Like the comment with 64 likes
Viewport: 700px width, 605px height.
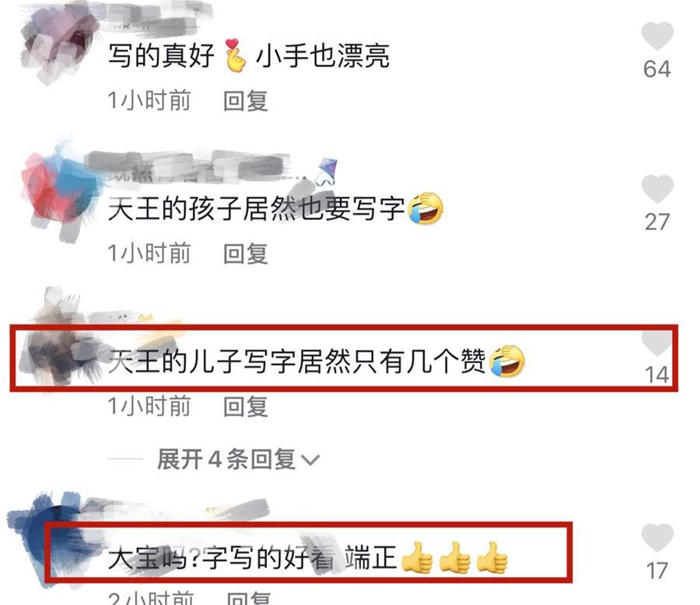657,36
